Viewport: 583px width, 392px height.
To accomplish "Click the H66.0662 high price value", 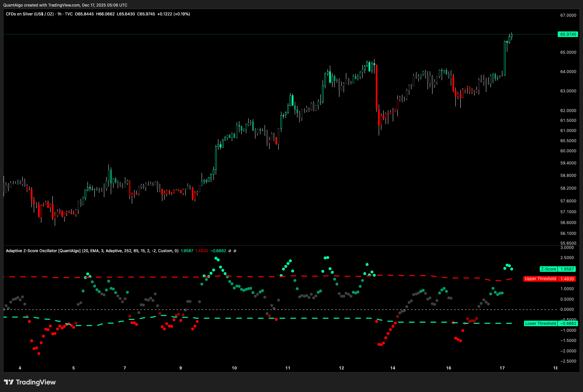I will click(105, 14).
